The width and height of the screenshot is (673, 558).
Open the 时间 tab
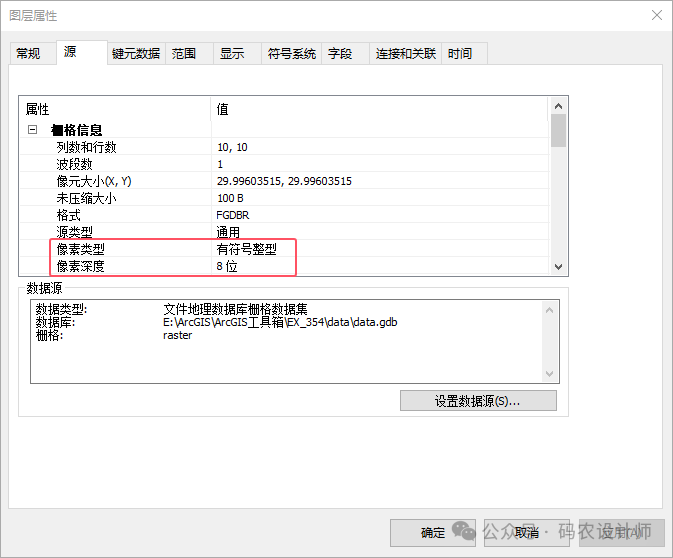coord(460,54)
